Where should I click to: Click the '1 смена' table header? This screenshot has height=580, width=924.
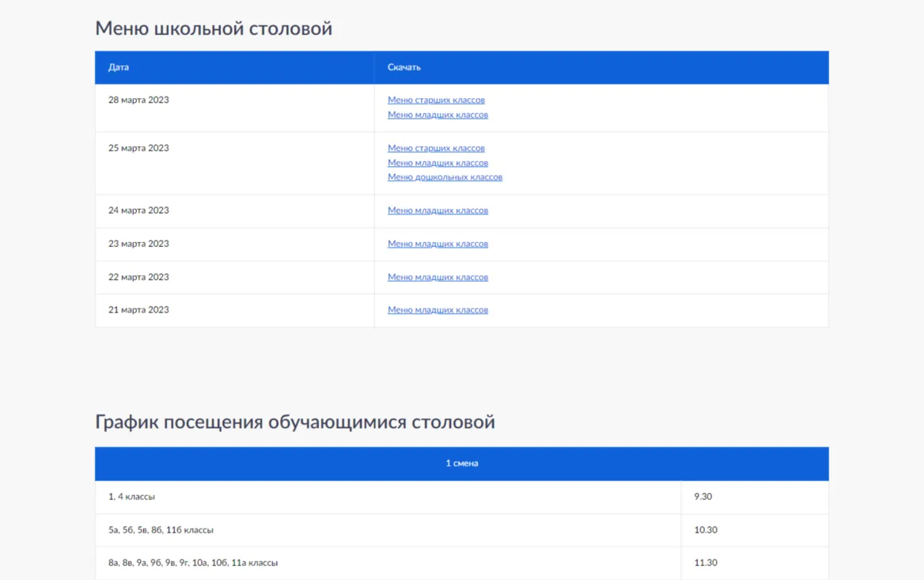coord(462,464)
